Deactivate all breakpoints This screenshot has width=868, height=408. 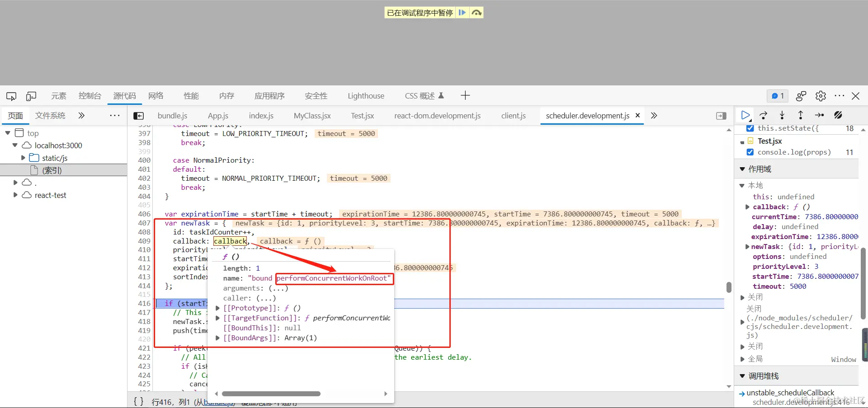[838, 115]
